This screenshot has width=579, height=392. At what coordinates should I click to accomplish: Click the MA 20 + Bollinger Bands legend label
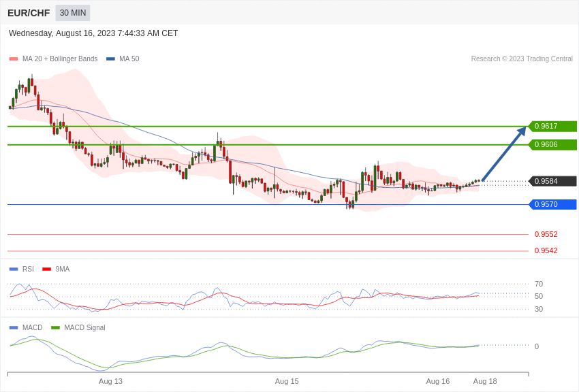point(60,59)
